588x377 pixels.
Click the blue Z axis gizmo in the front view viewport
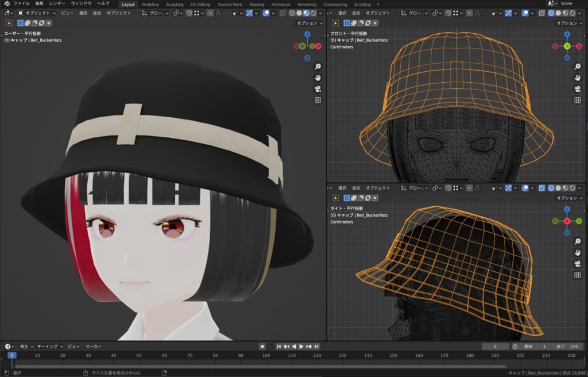[567, 34]
